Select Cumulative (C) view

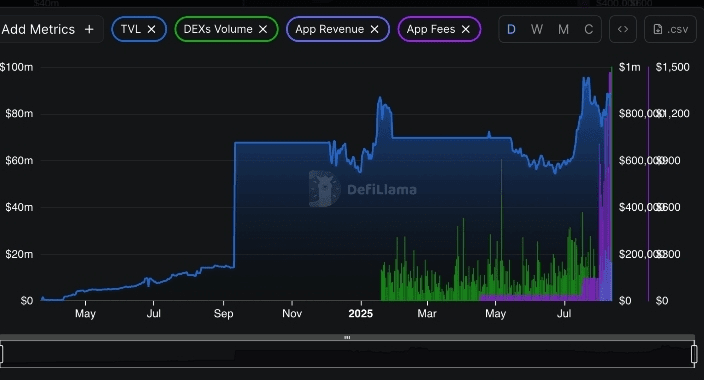point(589,29)
